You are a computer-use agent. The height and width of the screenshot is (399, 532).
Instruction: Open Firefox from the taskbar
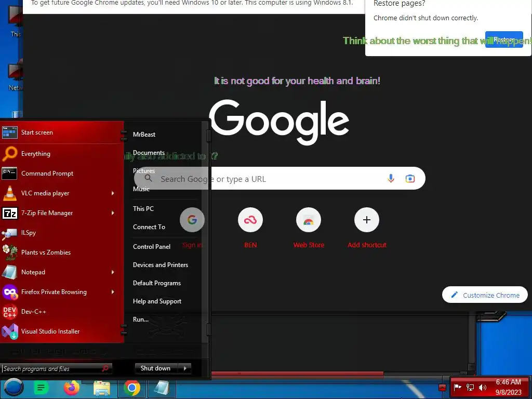point(71,388)
